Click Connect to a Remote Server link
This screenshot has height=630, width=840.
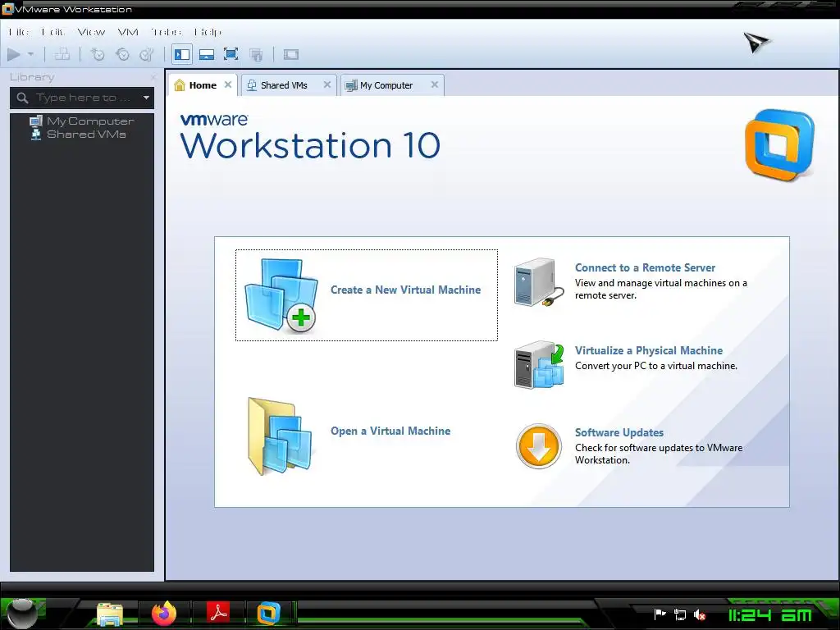coord(645,268)
